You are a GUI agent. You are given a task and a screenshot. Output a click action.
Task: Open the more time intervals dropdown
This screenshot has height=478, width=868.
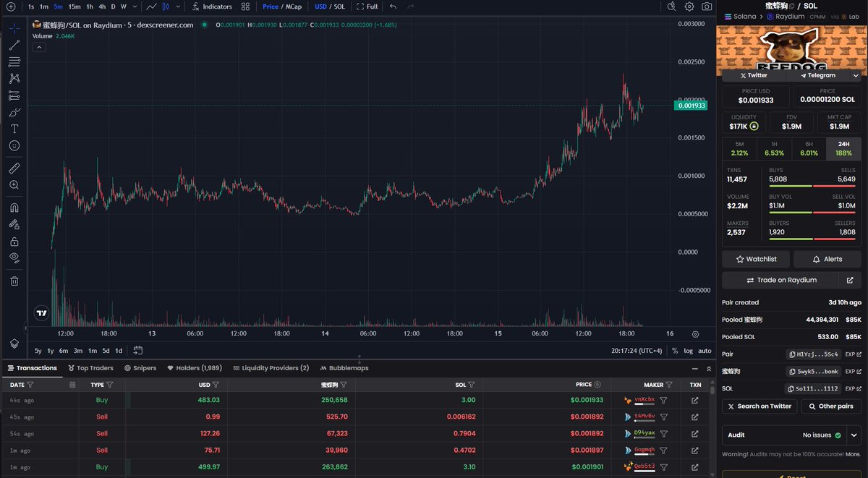pos(135,7)
